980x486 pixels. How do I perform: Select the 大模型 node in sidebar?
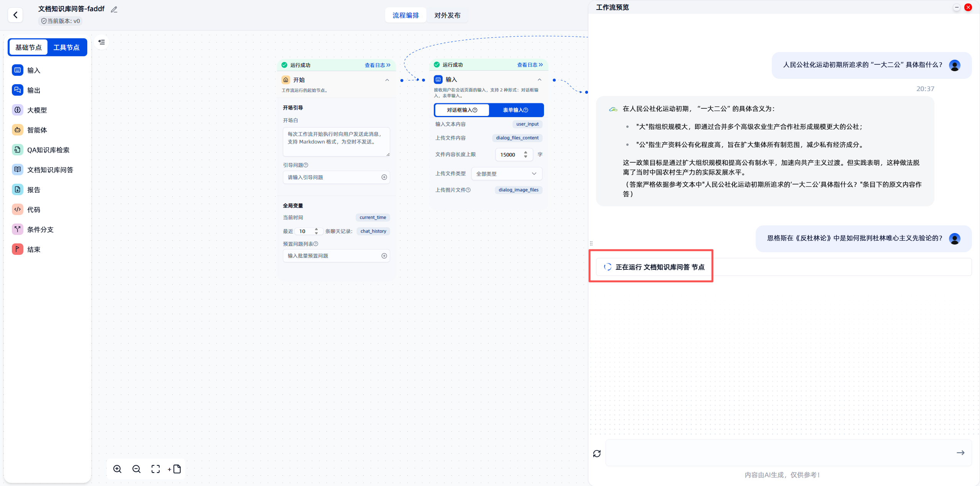tap(37, 110)
